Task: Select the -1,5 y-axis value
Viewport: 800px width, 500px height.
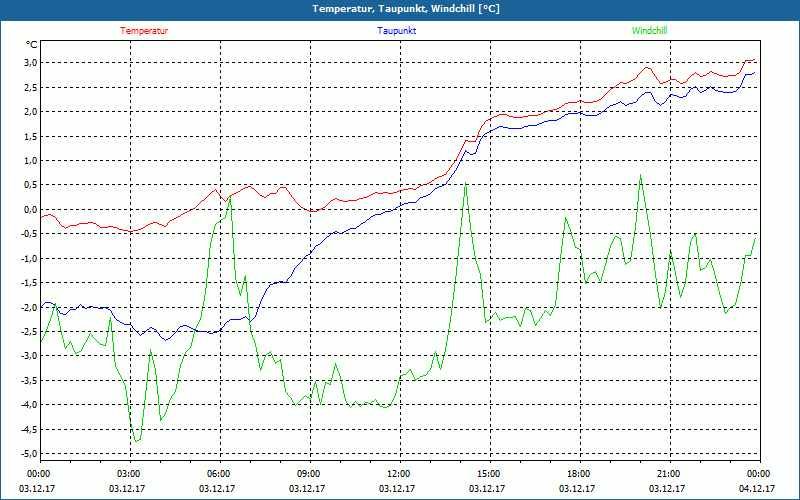Action: (30, 283)
